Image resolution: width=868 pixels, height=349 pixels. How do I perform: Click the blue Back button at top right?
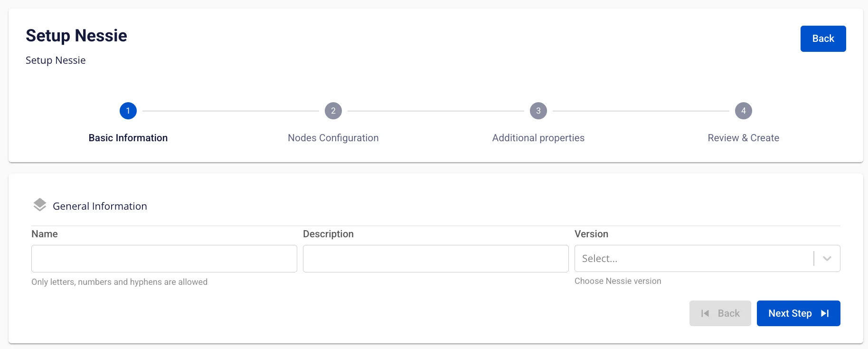(823, 39)
